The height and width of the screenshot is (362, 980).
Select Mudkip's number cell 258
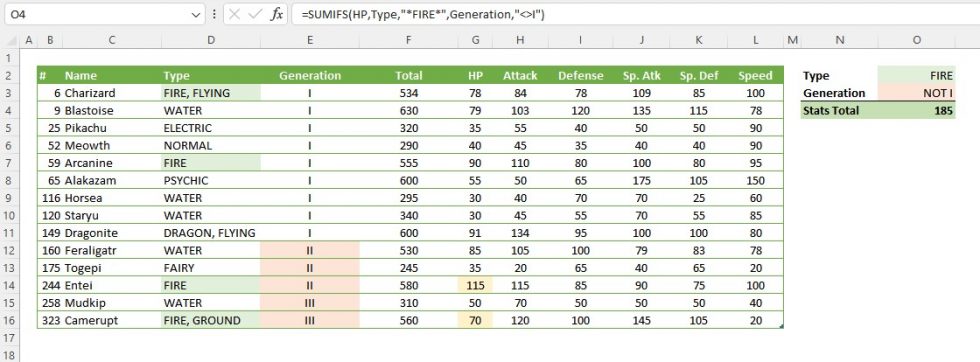[x=50, y=303]
